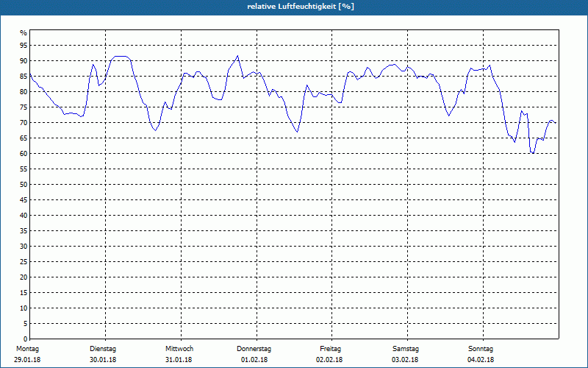This screenshot has width=588, height=368.
Task: Click the y-axis value '65'
Action: [24, 138]
